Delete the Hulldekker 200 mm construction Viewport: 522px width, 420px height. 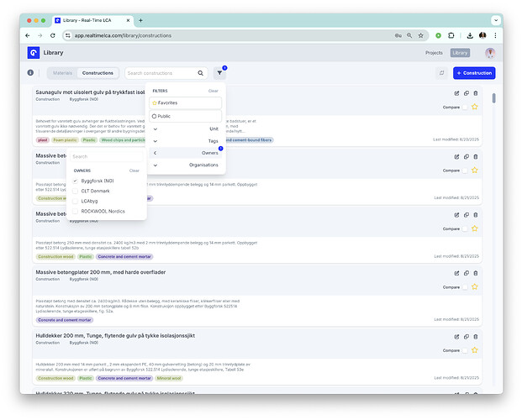tap(476, 337)
